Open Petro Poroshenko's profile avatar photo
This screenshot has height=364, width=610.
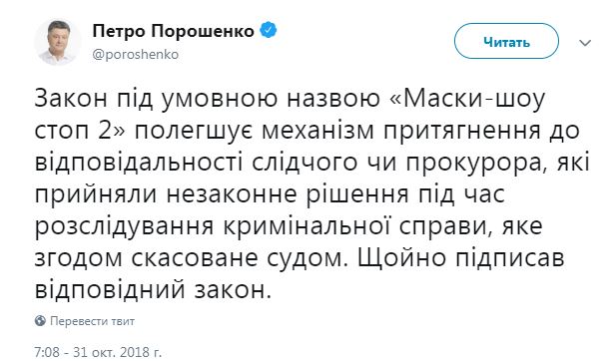(58, 42)
